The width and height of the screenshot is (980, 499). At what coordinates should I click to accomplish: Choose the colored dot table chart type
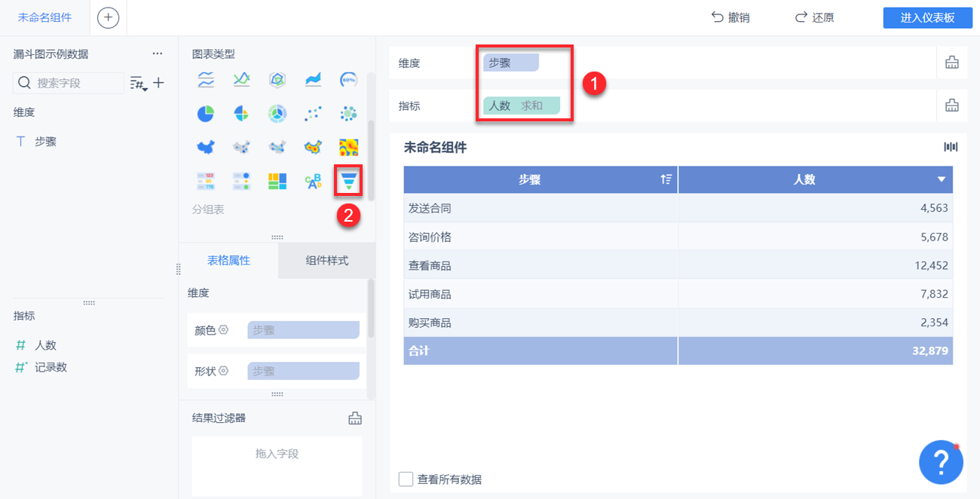coord(241,181)
